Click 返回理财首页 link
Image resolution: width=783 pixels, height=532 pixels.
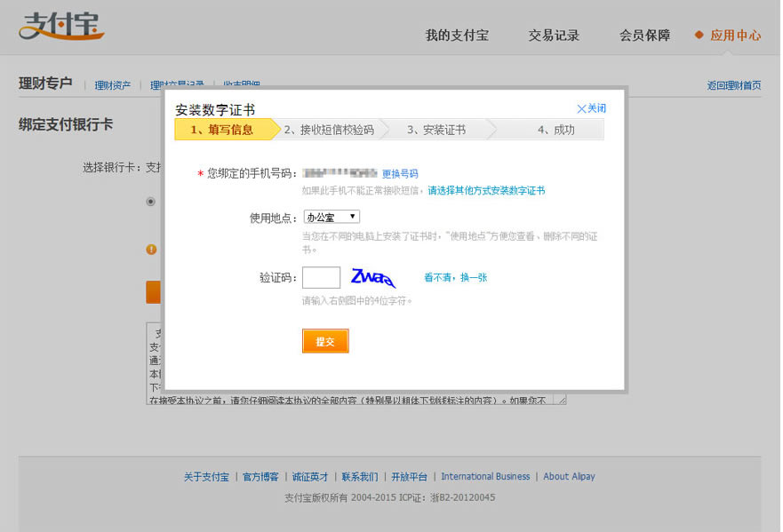734,85
